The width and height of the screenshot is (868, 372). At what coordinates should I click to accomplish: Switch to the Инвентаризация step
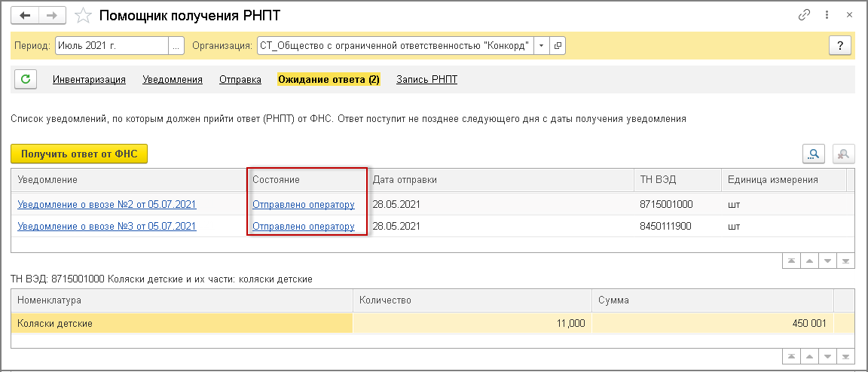click(x=89, y=79)
